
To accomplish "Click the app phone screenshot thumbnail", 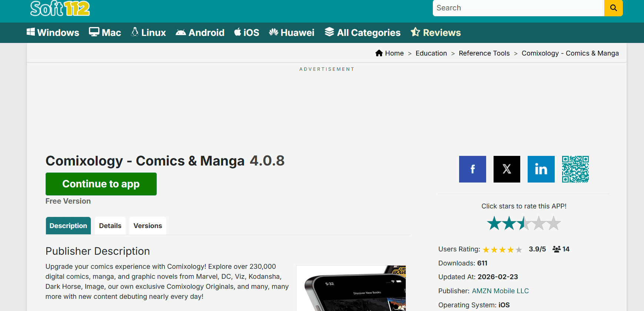I will coord(351,288).
